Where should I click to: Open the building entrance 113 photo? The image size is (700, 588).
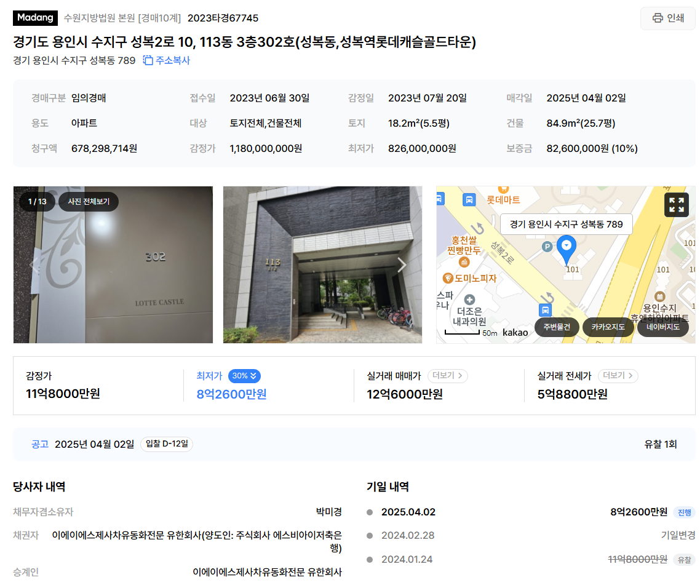(x=322, y=264)
